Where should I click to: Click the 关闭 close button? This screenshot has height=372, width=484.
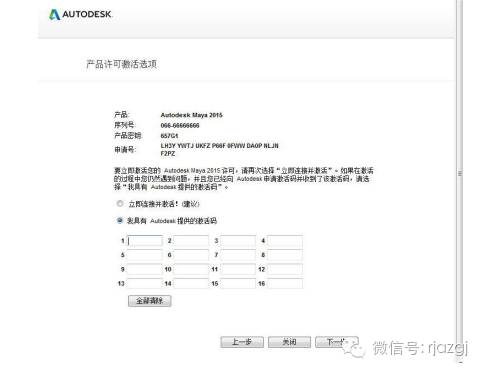[289, 342]
